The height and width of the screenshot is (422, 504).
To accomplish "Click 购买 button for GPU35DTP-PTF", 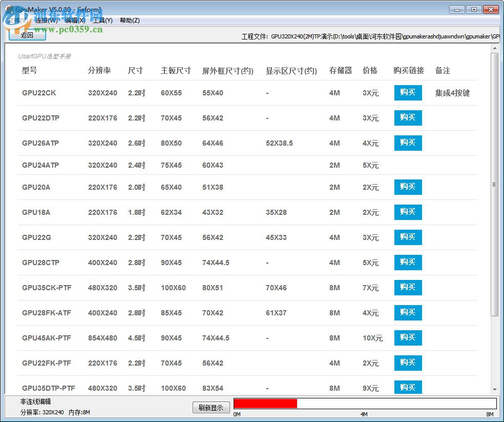I will (408, 388).
